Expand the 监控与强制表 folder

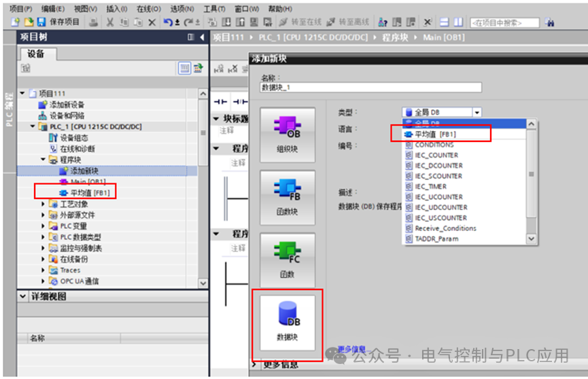pos(43,248)
